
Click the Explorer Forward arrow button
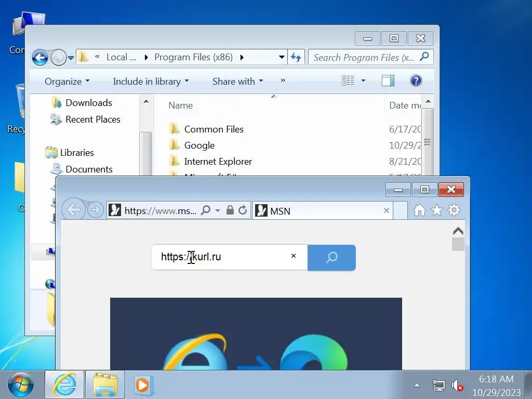(59, 58)
